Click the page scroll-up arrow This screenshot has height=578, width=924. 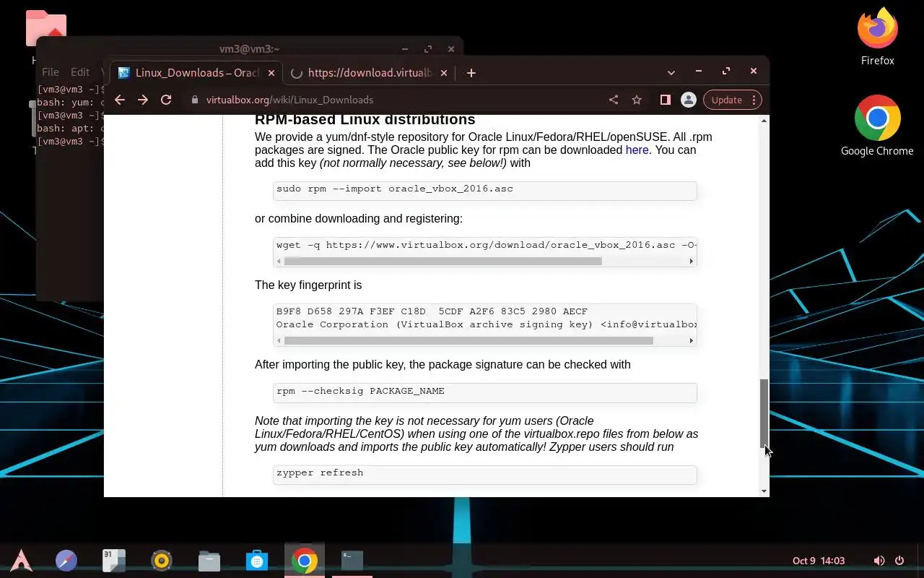click(x=764, y=121)
